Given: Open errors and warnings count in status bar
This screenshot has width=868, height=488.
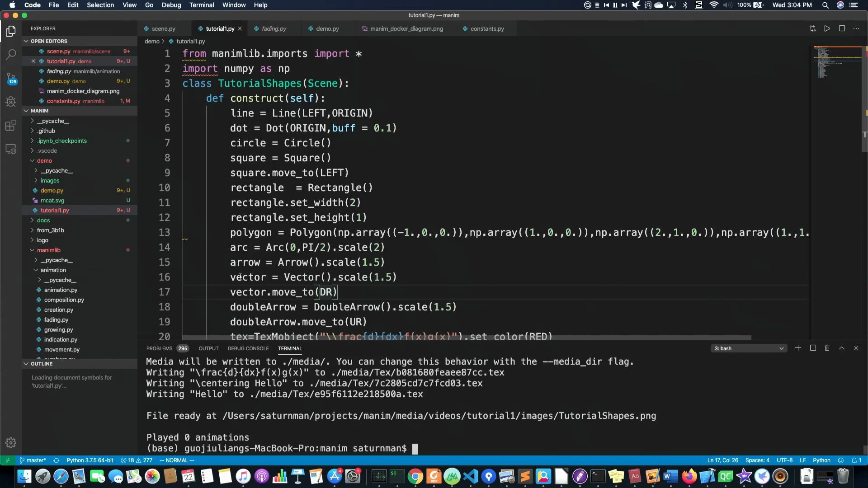Looking at the screenshot, I should pos(137,460).
